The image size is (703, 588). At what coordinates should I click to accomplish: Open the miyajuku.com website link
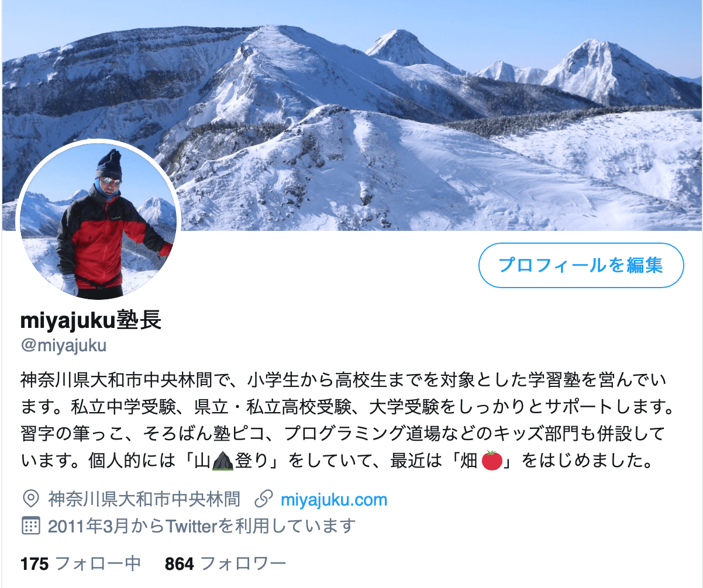(334, 500)
